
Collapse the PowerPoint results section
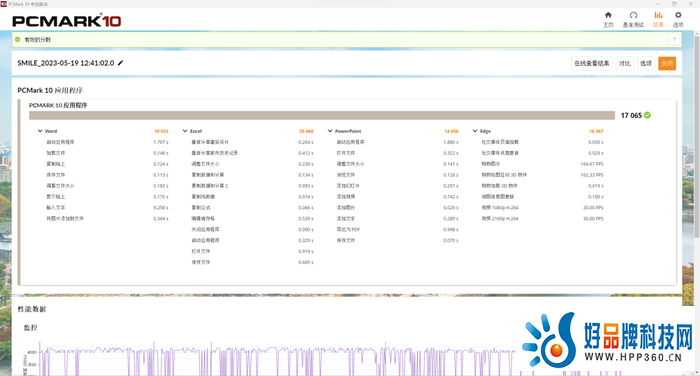[330, 131]
